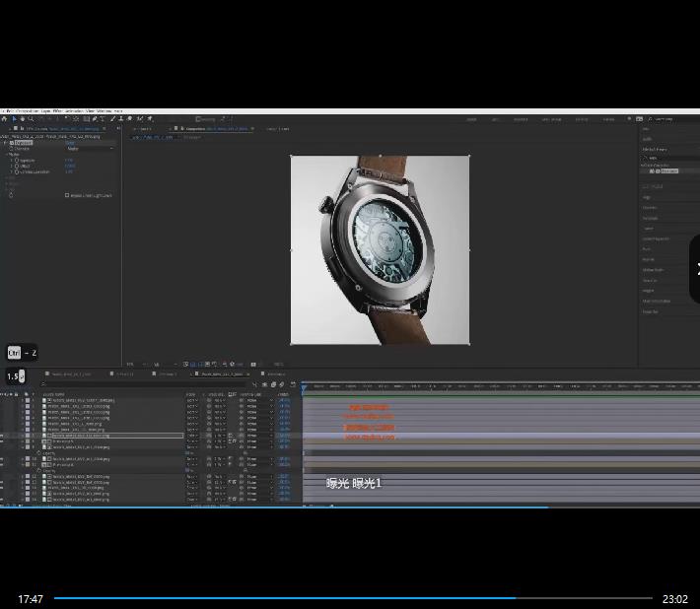Click the Exposure property stopwatch icon
This screenshot has width=700, height=609.
coord(17,160)
